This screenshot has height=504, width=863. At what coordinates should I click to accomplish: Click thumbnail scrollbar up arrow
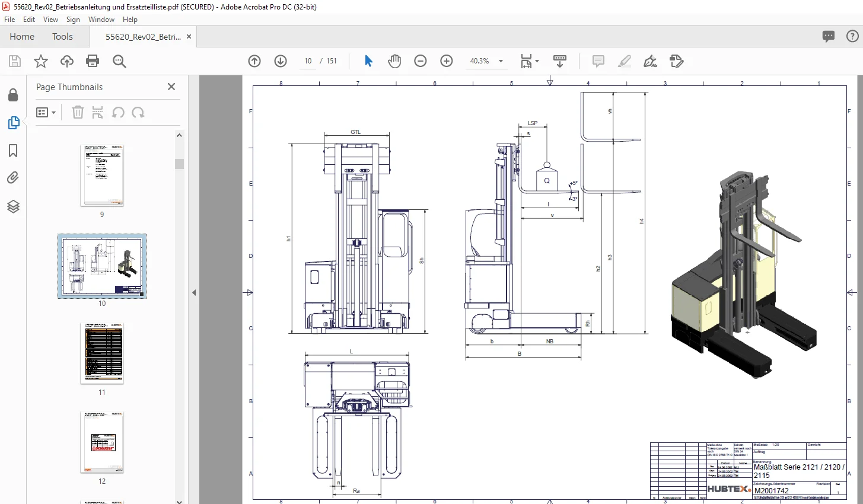(x=179, y=135)
